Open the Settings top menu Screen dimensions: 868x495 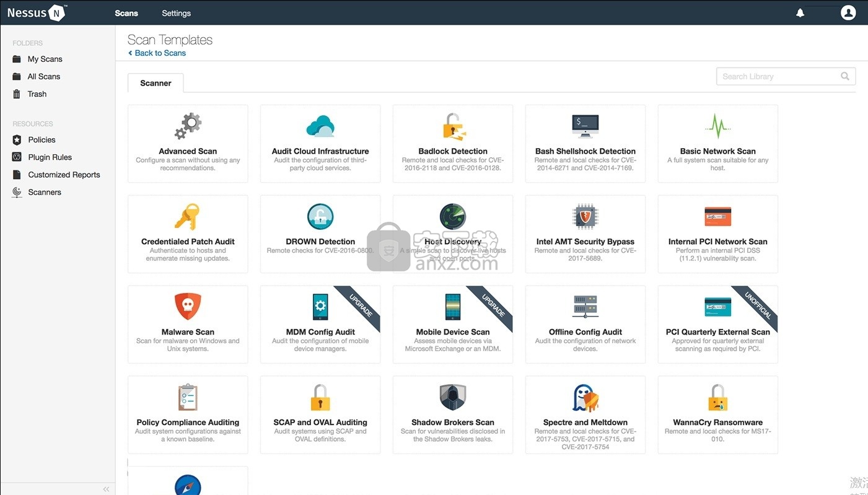177,13
